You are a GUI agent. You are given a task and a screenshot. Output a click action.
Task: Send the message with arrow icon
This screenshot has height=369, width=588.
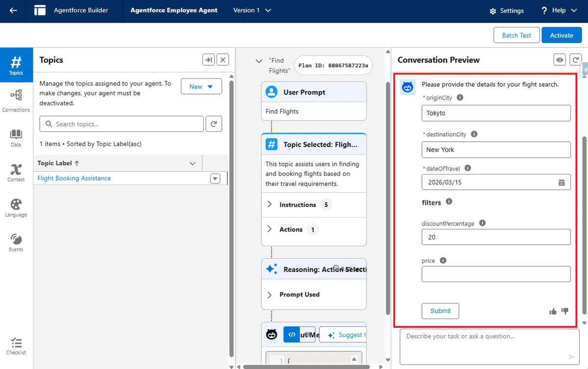[x=571, y=357]
